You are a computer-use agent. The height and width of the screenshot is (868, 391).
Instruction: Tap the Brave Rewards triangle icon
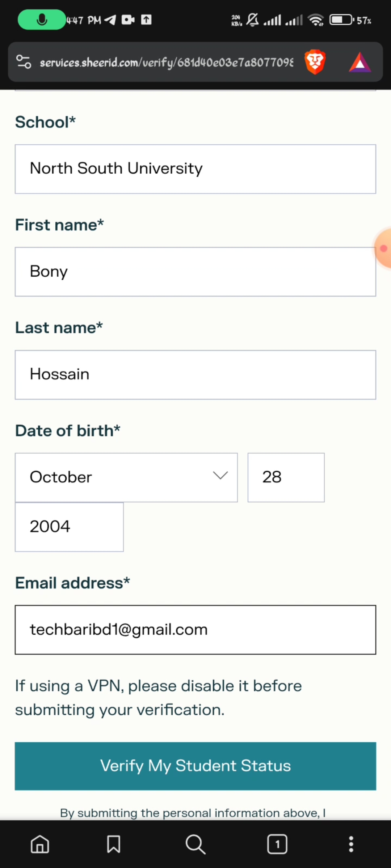click(360, 63)
